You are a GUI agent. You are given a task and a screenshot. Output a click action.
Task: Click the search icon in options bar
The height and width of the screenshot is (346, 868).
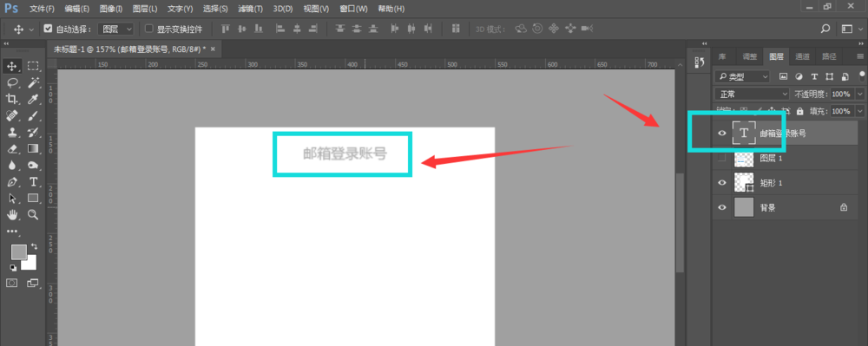pos(825,29)
